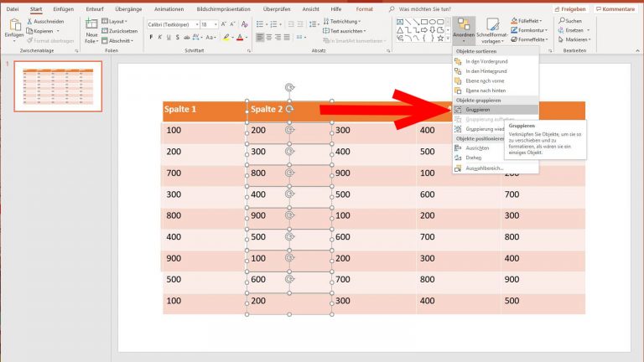Insert a new slide with Neue Folie
644x362 pixels.
[91, 31]
